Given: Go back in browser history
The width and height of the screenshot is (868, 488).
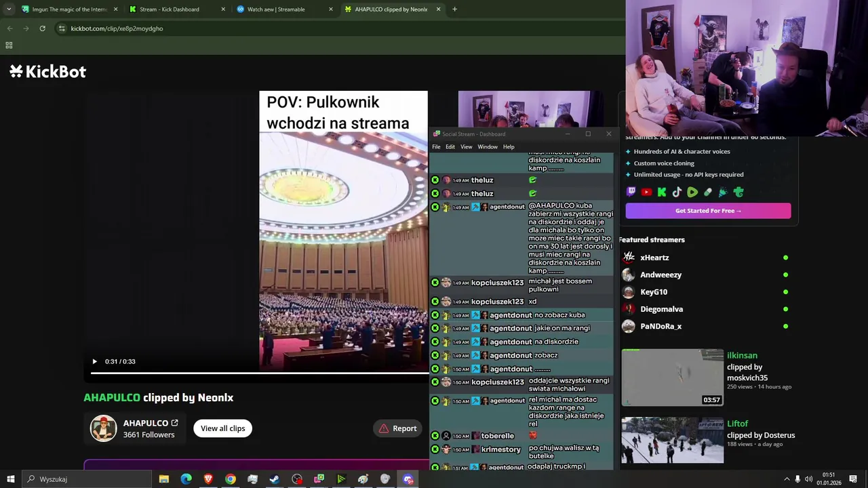Looking at the screenshot, I should coord(9,28).
